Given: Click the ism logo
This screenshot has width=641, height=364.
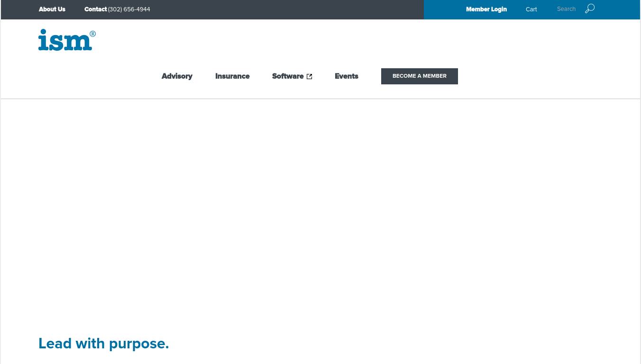Looking at the screenshot, I should click(x=65, y=41).
